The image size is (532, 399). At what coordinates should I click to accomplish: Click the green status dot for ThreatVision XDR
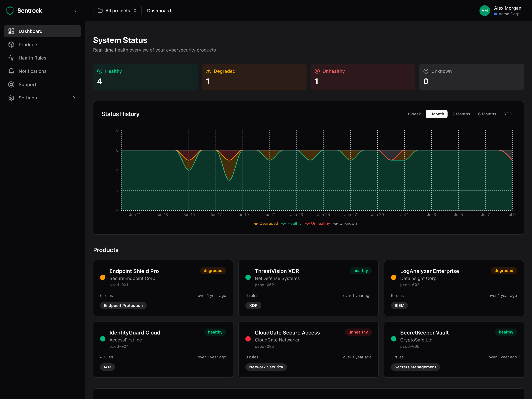coord(248,277)
